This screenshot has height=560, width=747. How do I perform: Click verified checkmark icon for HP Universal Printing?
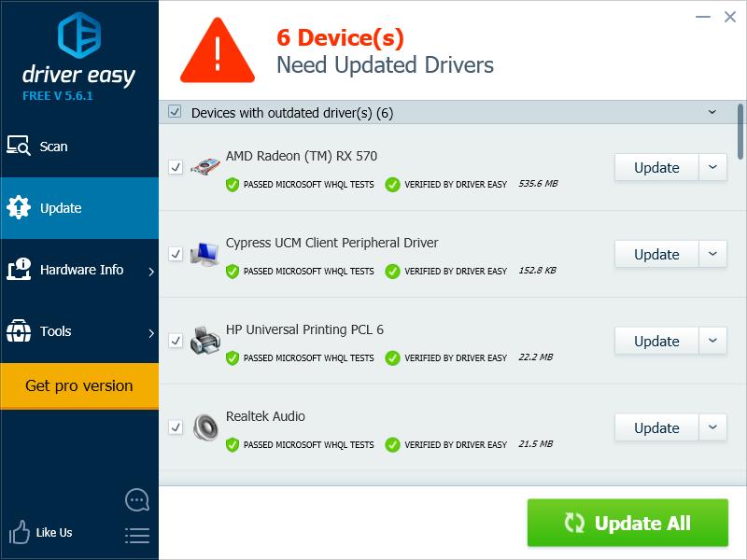click(392, 357)
